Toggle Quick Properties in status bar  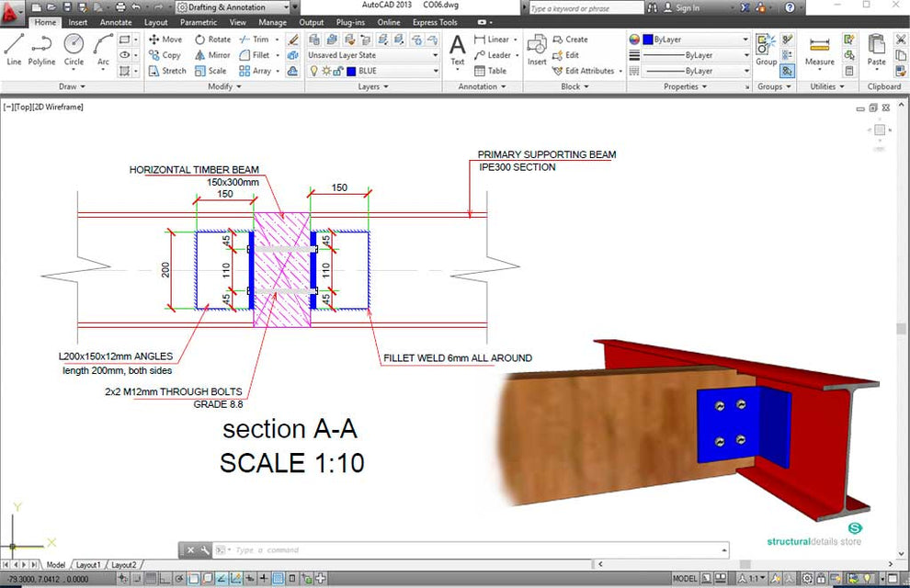292,578
